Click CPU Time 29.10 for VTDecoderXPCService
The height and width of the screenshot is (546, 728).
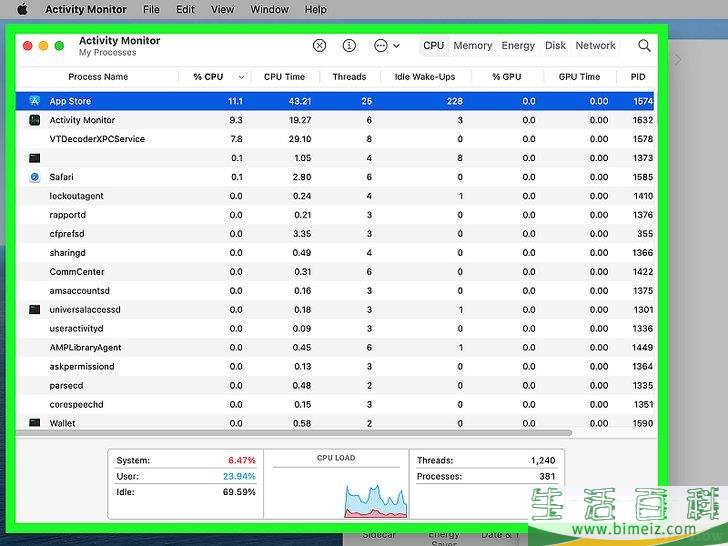tap(299, 139)
